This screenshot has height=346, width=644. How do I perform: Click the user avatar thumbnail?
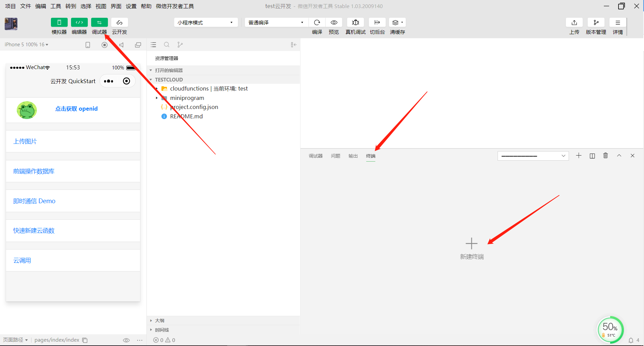11,24
